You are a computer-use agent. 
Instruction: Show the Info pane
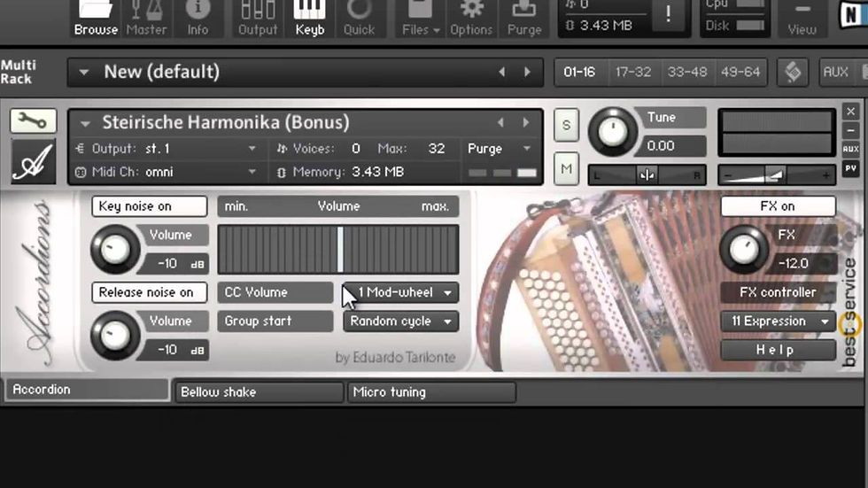click(197, 19)
